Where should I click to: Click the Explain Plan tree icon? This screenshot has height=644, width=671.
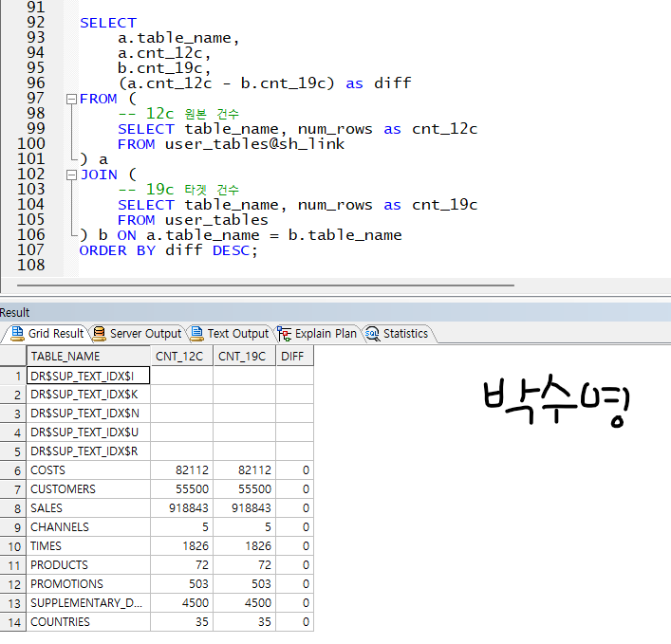click(284, 334)
